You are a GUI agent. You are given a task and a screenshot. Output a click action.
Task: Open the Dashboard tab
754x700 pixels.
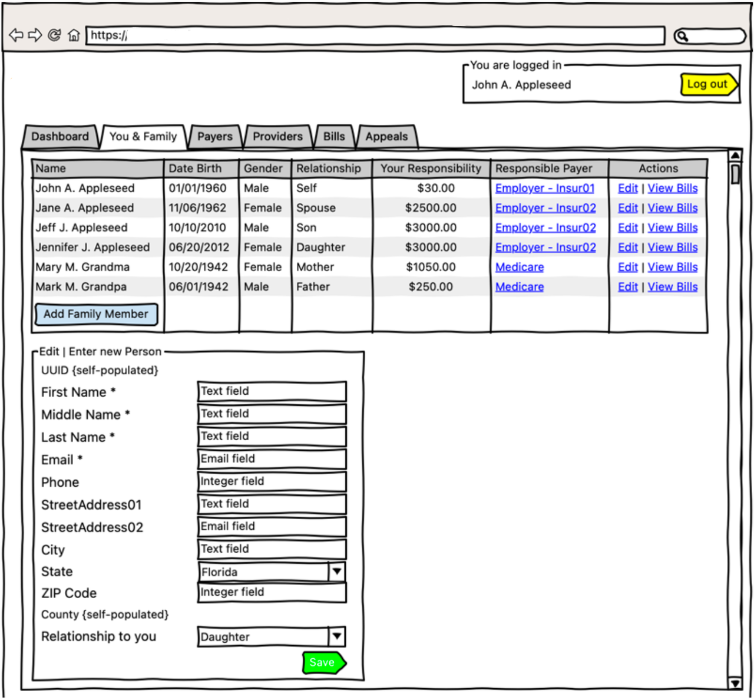pos(61,136)
